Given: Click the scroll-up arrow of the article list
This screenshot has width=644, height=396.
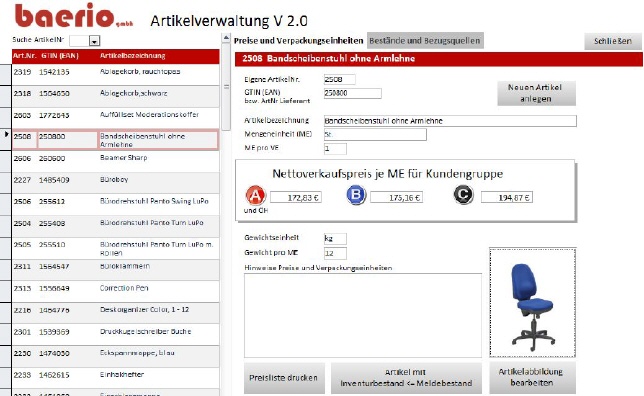Looking at the screenshot, I should (x=226, y=38).
